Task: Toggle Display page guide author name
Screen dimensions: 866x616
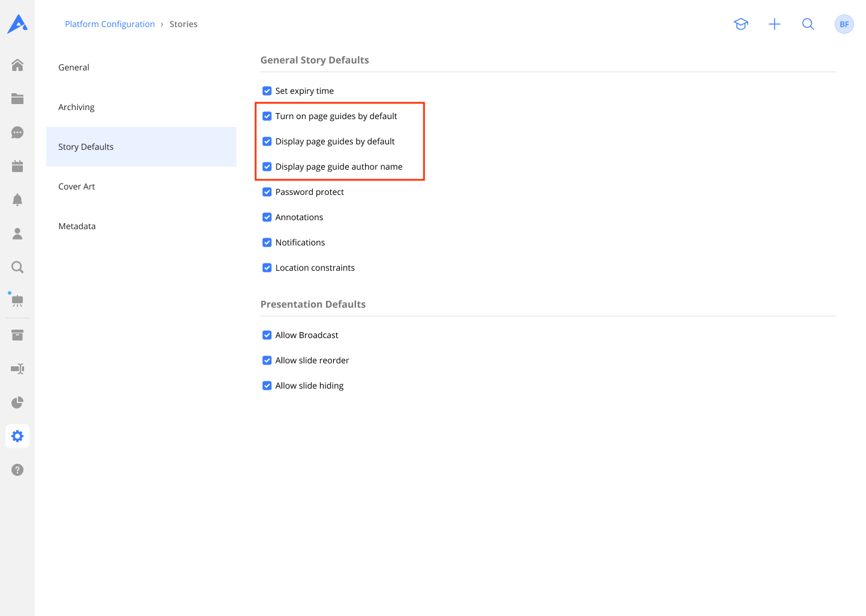Action: point(267,167)
